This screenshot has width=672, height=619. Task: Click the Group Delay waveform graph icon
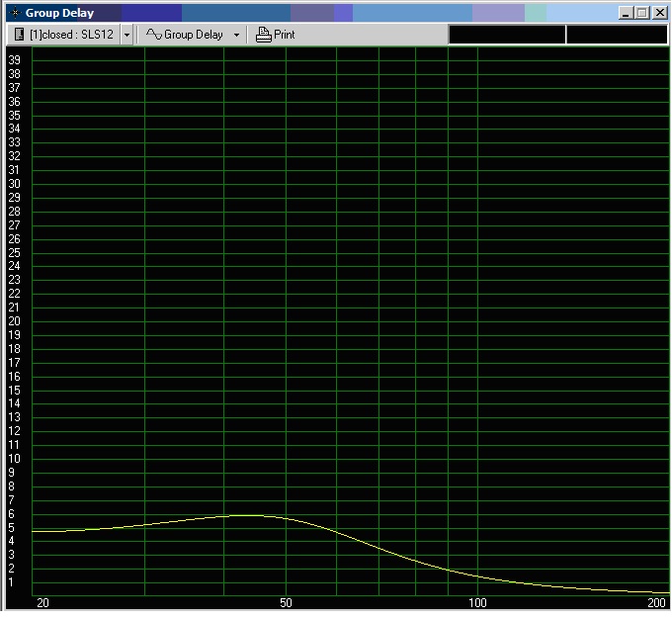click(x=153, y=35)
